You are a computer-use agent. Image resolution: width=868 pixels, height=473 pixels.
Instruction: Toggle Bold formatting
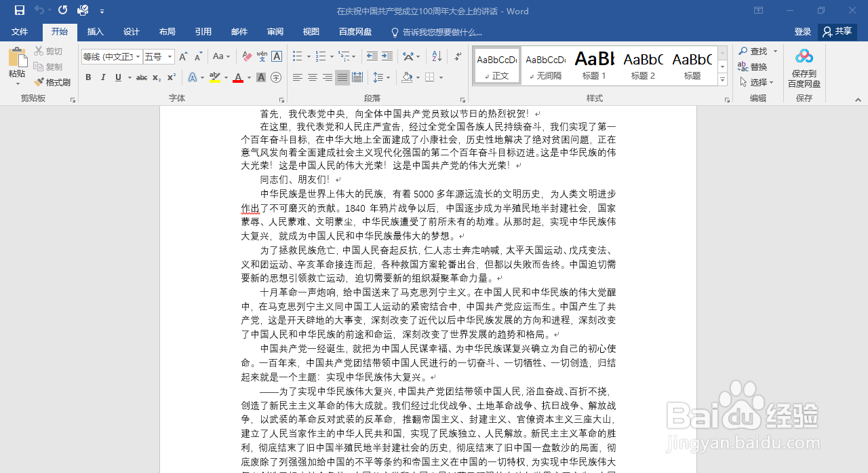(x=88, y=77)
